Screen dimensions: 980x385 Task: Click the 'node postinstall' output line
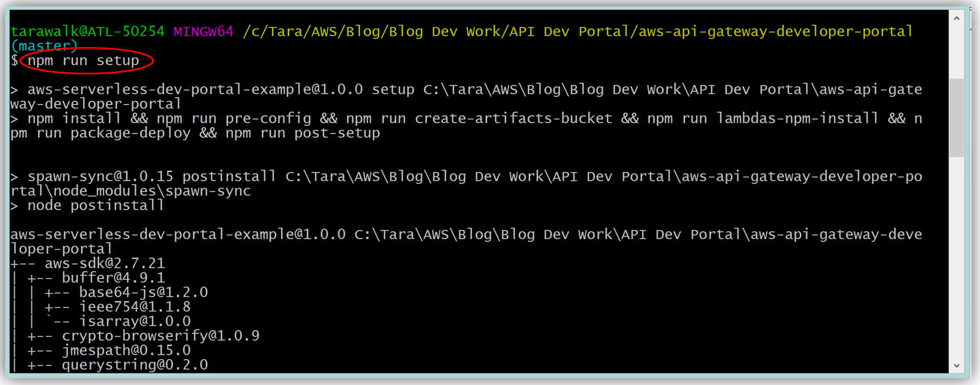click(x=96, y=205)
